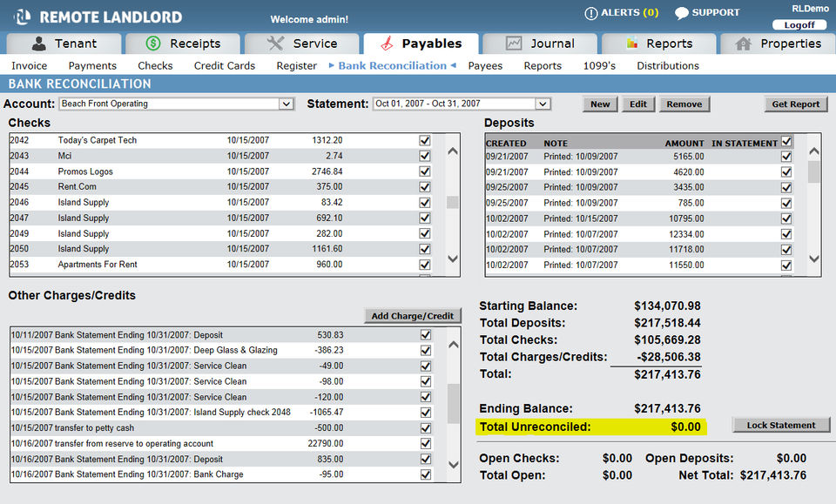The height and width of the screenshot is (504, 836).
Task: Open the Payees submenu item
Action: [486, 66]
